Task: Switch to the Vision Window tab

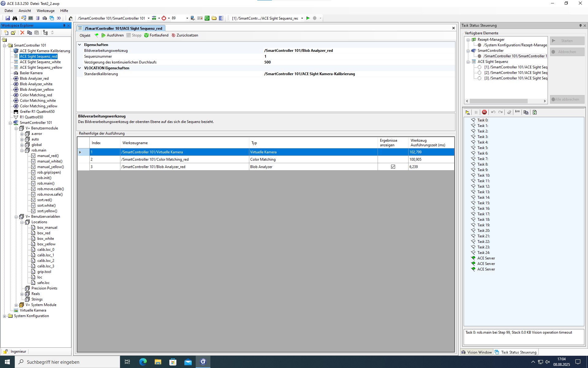Action: tap(477, 352)
